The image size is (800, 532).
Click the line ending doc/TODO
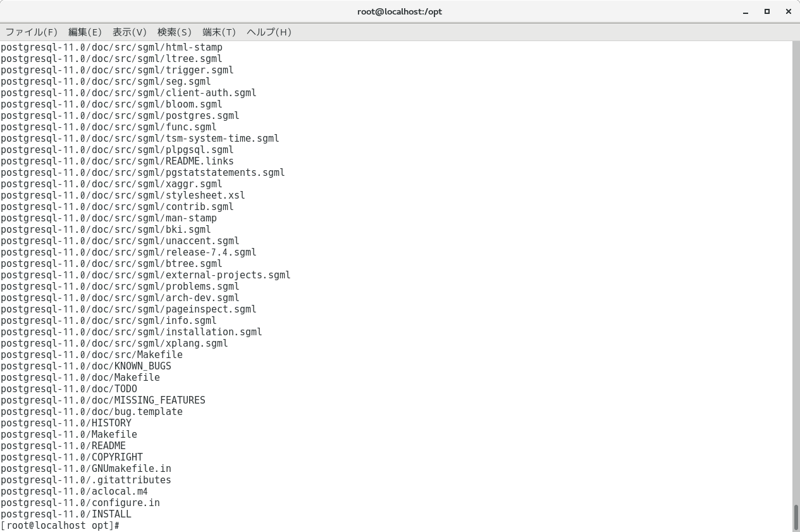69,389
